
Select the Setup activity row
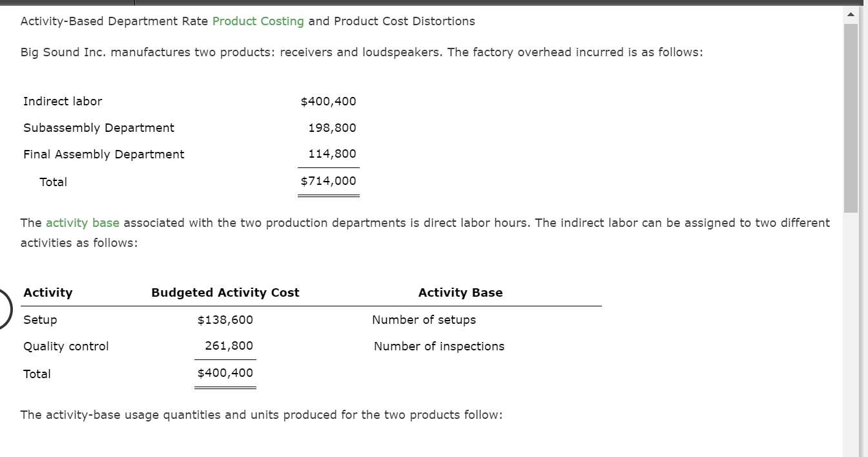pyautogui.click(x=40, y=319)
